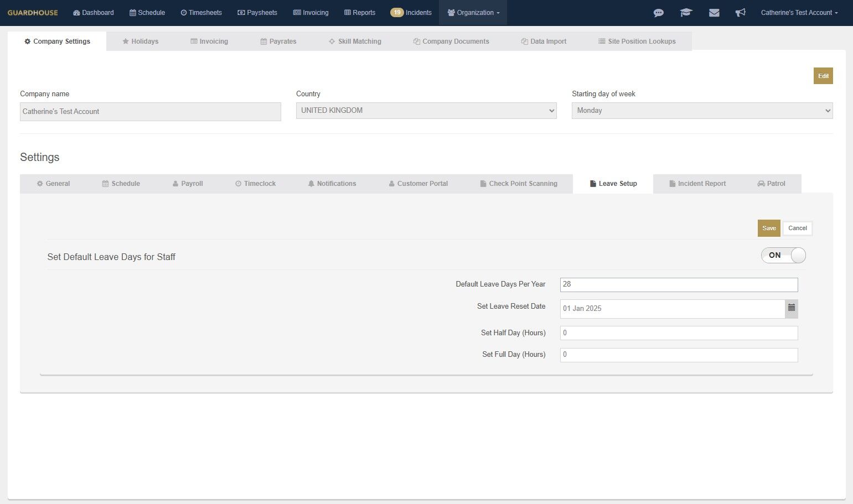Click the Edit button
Viewport: 853px width, 504px height.
coord(823,76)
